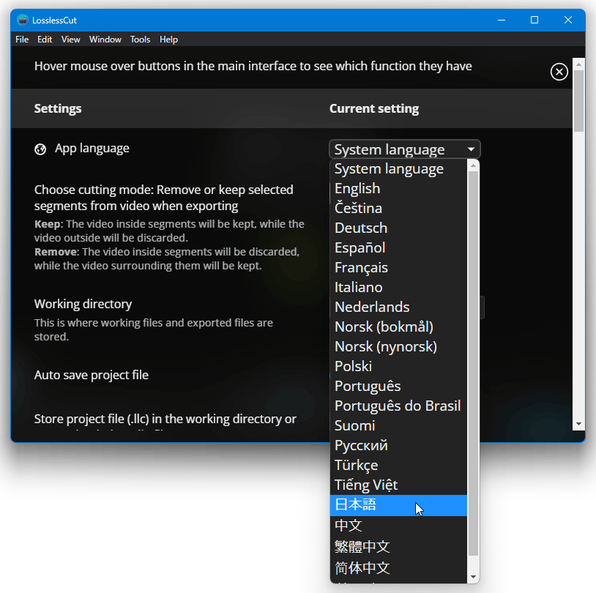The image size is (596, 593).
Task: Maximize the LosslessCut window
Action: pyautogui.click(x=534, y=20)
